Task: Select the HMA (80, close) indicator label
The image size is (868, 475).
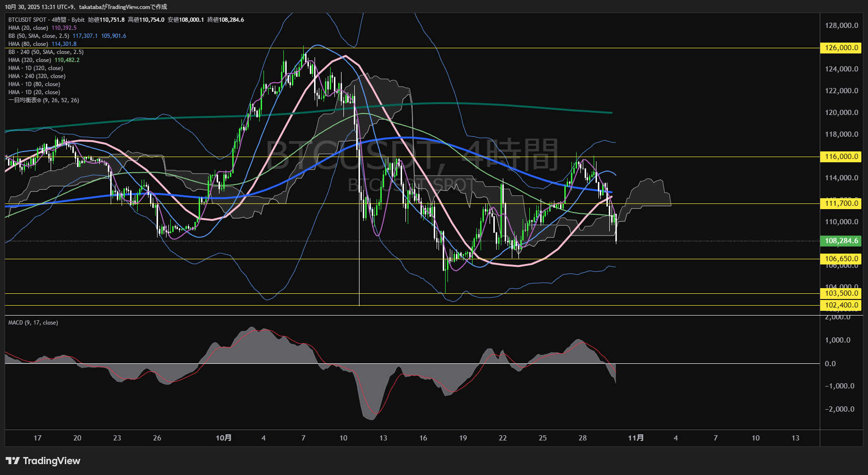Action: point(28,44)
